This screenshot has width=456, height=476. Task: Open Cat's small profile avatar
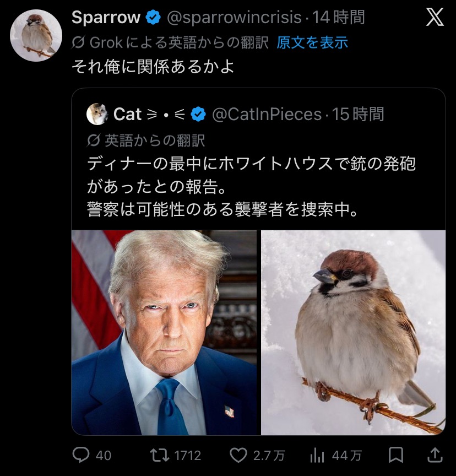coord(97,114)
